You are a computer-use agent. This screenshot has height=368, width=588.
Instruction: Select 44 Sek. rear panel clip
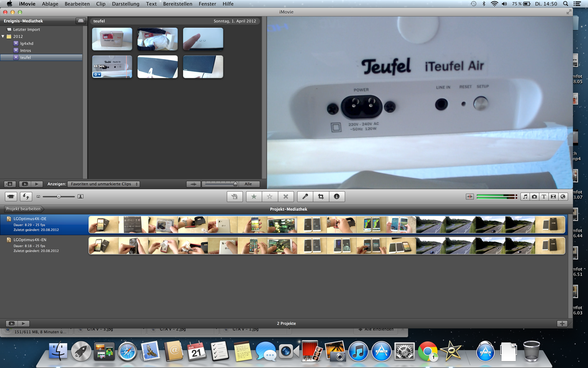112,67
